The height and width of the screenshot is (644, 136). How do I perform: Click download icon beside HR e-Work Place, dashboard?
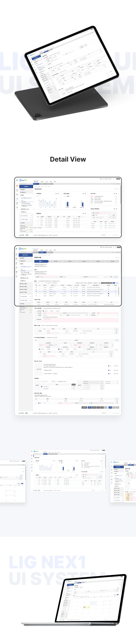31,219
